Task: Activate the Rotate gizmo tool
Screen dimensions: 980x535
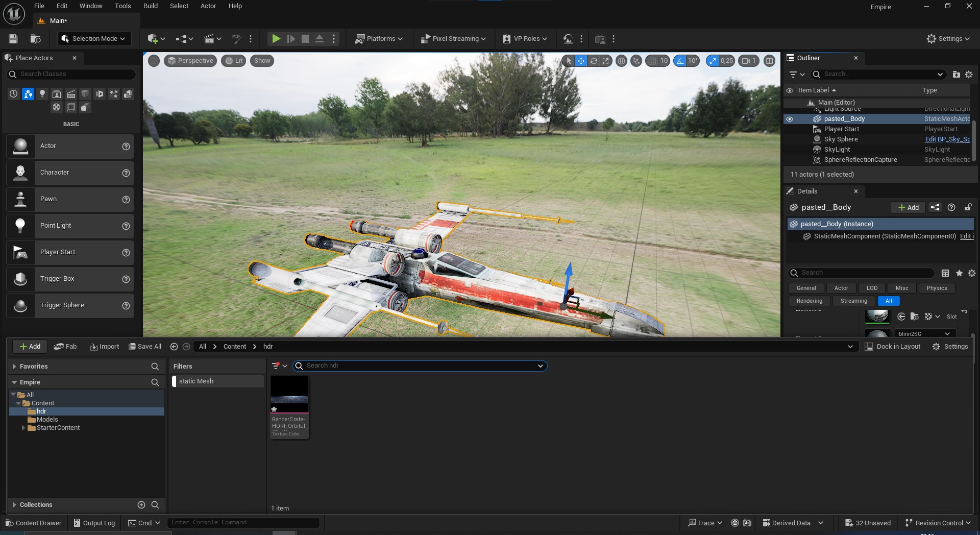Action: tap(594, 61)
